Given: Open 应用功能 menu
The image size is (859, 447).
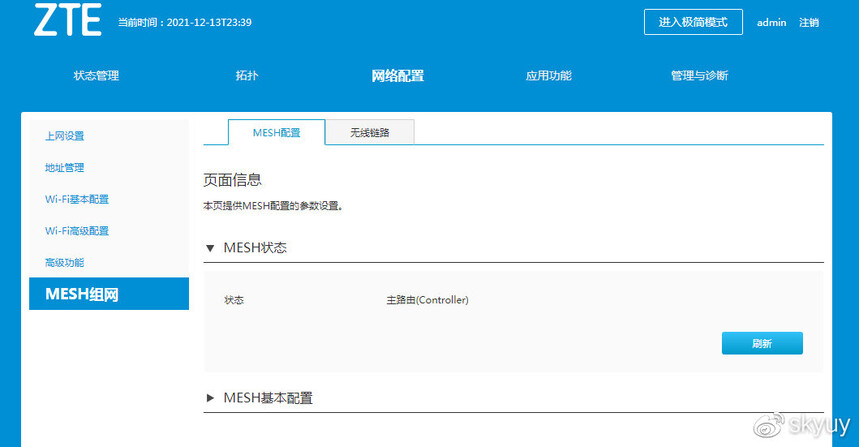Looking at the screenshot, I should pyautogui.click(x=548, y=76).
